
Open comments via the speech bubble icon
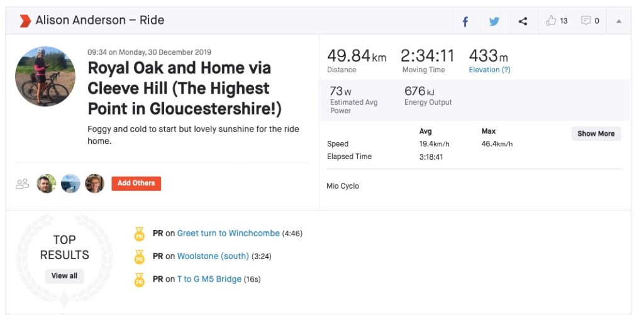pos(586,21)
